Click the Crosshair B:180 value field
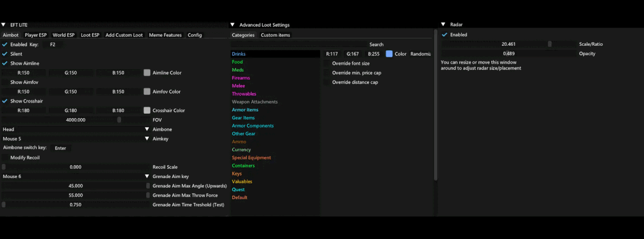Screen dimensions: 644x239 (x=119, y=110)
